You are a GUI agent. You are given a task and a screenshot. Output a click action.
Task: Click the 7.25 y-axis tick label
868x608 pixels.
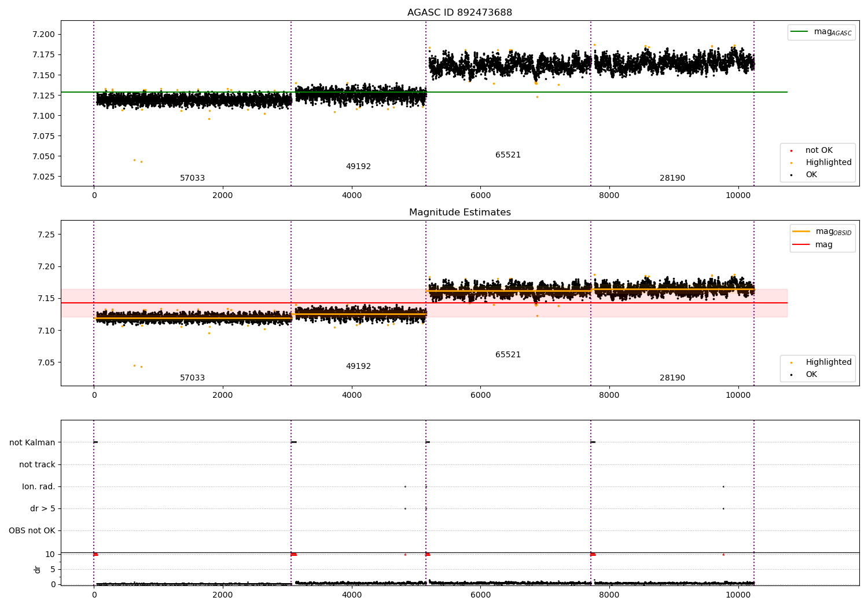point(46,235)
